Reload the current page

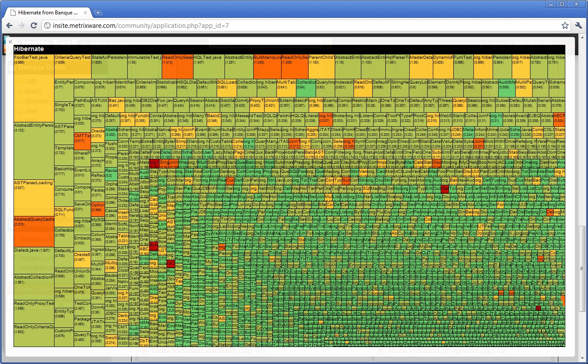point(34,26)
